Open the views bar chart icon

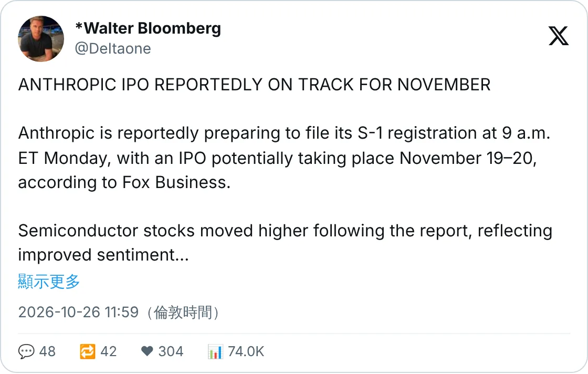[215, 351]
